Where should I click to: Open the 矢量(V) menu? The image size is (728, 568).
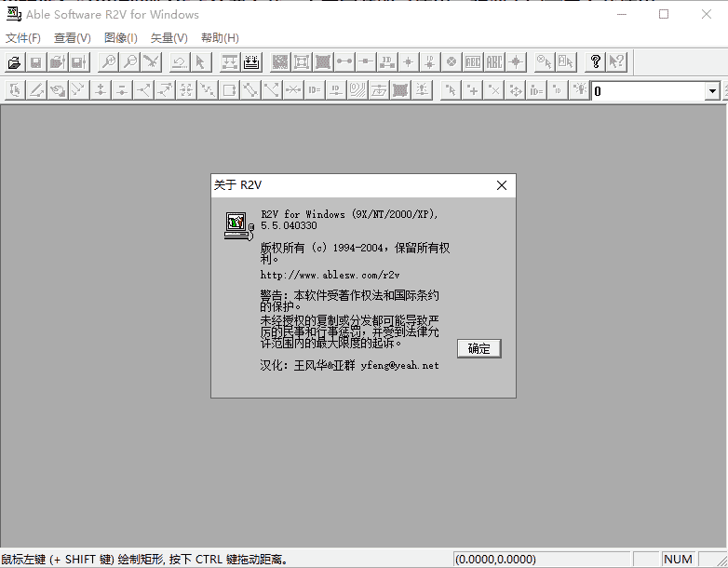169,38
